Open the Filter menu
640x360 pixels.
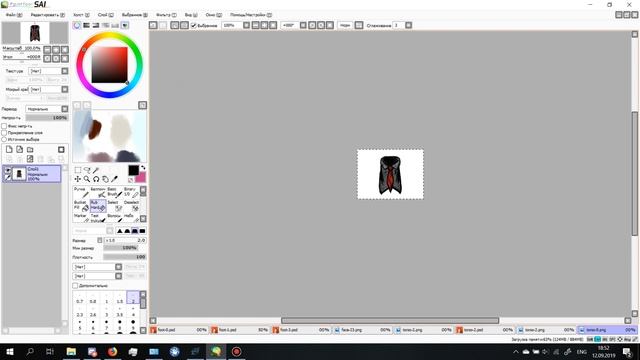point(166,15)
